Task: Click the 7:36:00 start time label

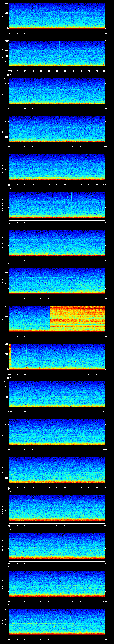Action: coord(9,298)
